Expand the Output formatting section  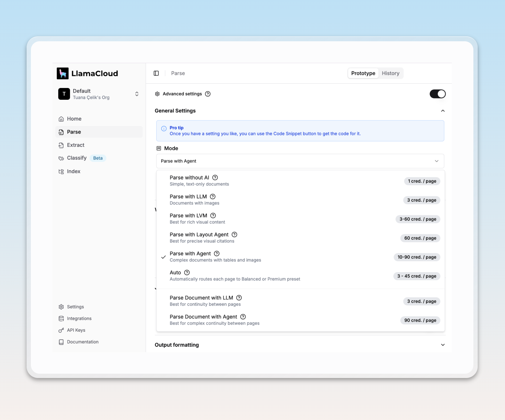(443, 345)
